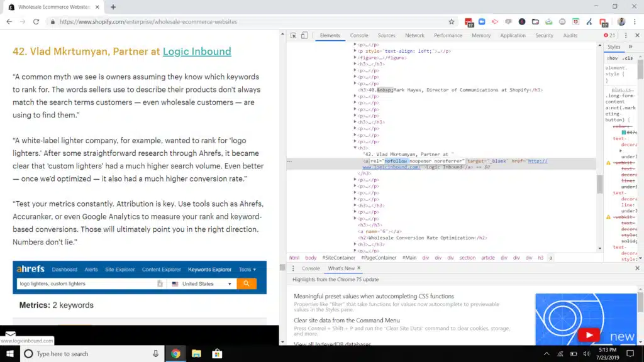
Task: Toggle the device toolbar in DevTools
Action: pos(304,36)
